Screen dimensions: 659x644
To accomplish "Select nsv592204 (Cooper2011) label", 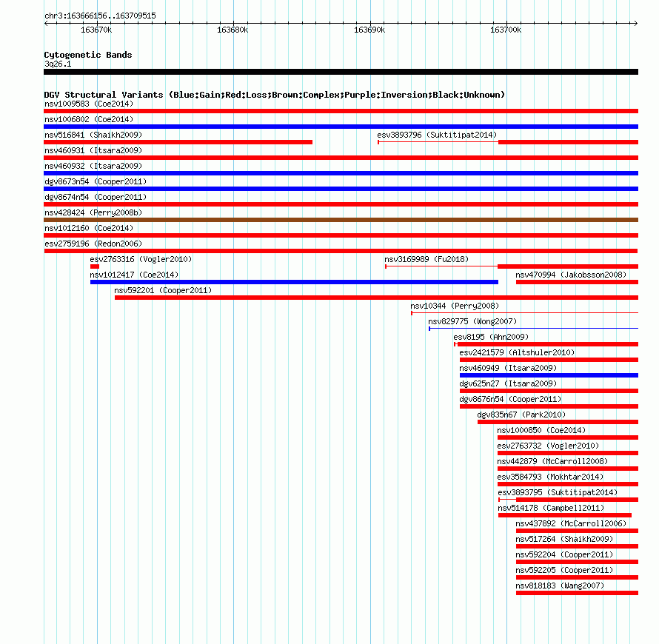I will (x=564, y=554).
